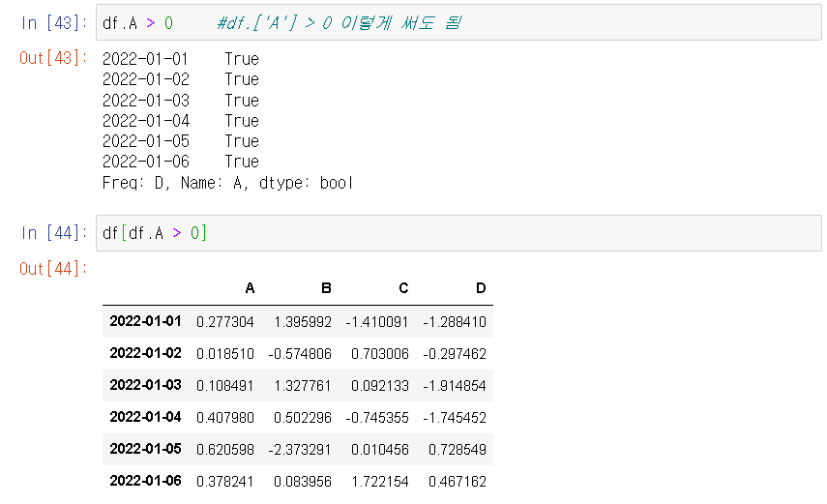
Task: Click the Out[44]: prompt label
Action: [x=53, y=269]
